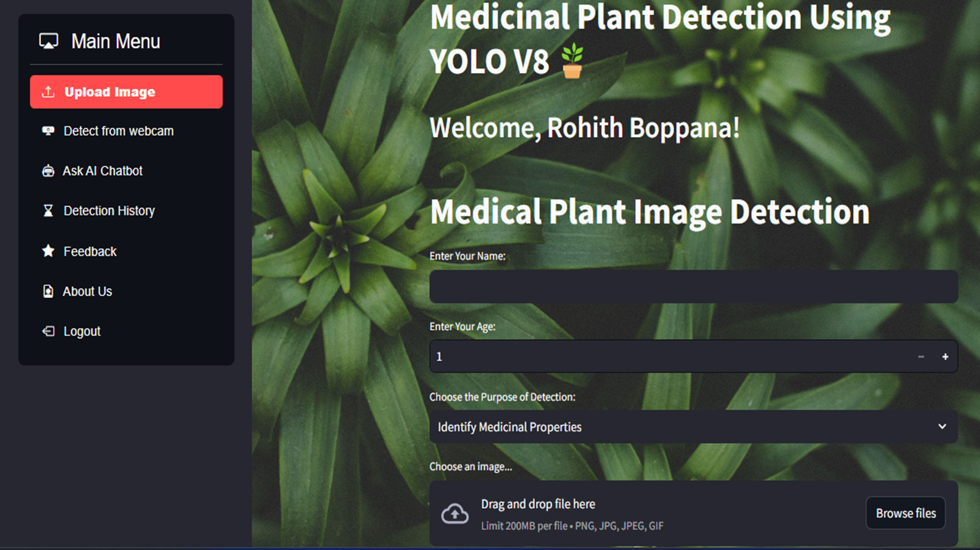Focus the Enter Your Name field
Image resolution: width=980 pixels, height=550 pixels.
point(693,286)
